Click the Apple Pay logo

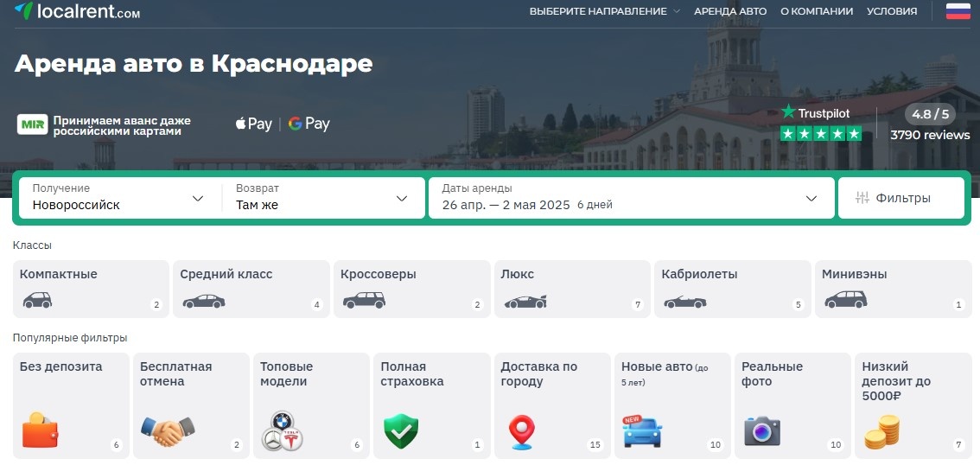[254, 124]
